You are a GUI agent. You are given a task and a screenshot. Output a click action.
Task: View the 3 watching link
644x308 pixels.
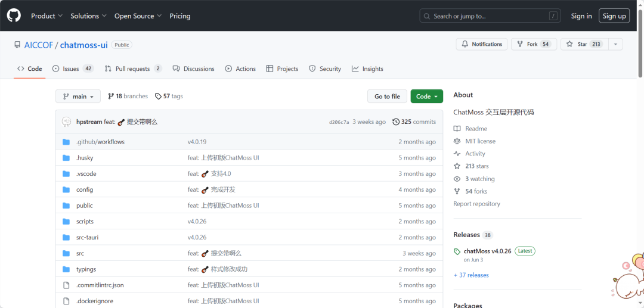[x=474, y=179]
